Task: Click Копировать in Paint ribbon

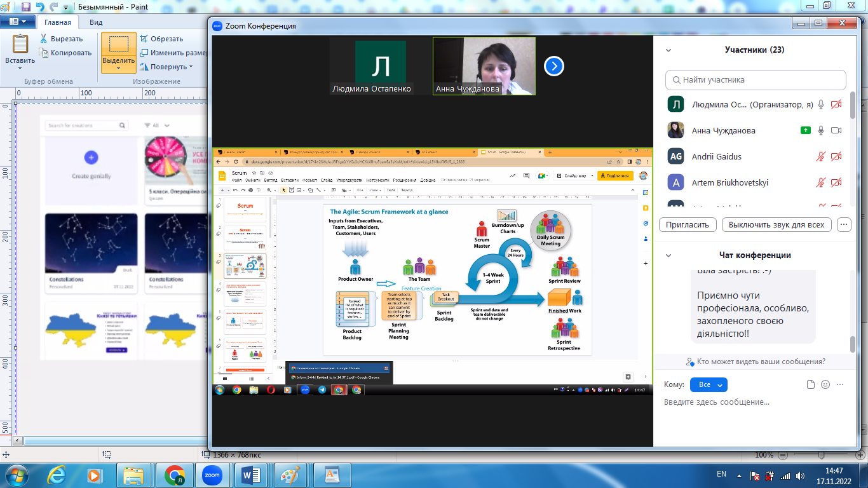Action: 65,53
